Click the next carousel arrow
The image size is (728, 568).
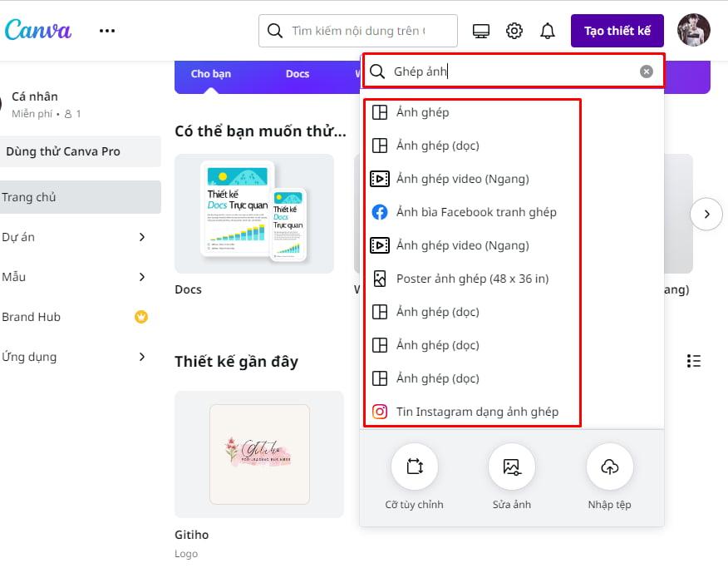point(706,214)
